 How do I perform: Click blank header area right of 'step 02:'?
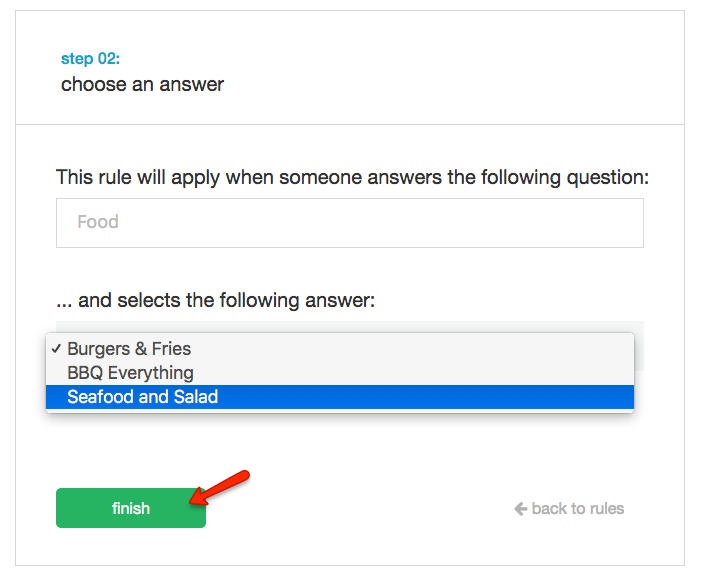(400, 59)
